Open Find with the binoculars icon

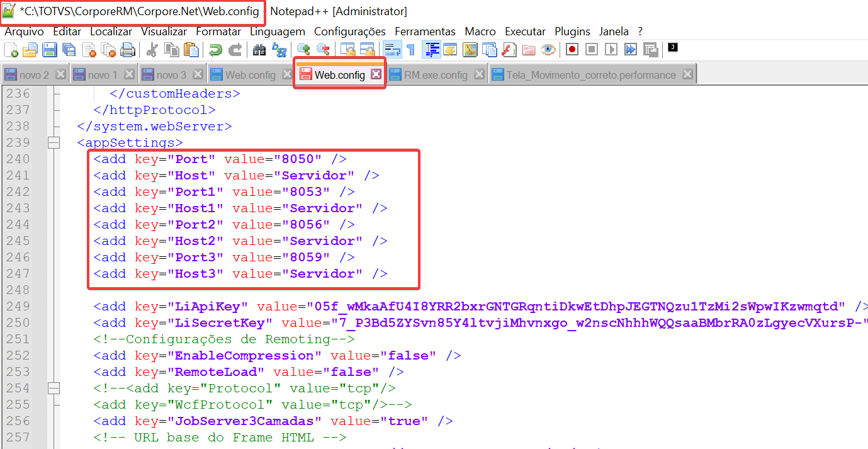tap(259, 49)
